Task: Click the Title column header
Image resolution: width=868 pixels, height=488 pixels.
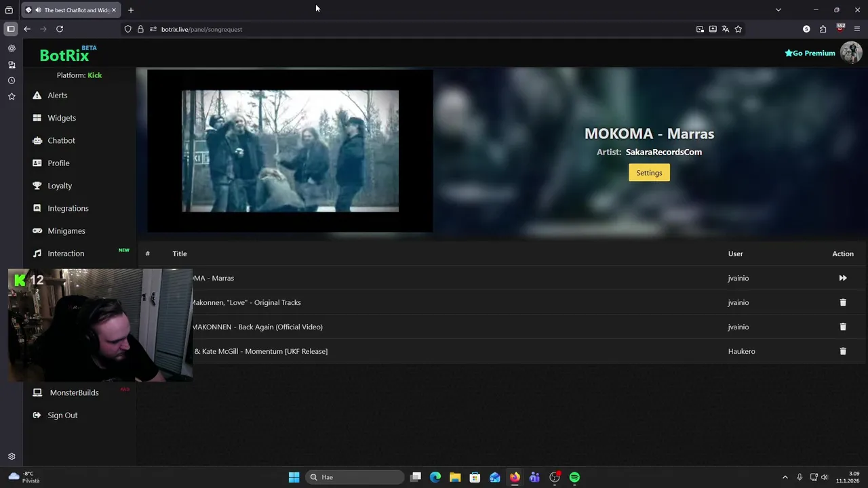Action: coord(180,253)
